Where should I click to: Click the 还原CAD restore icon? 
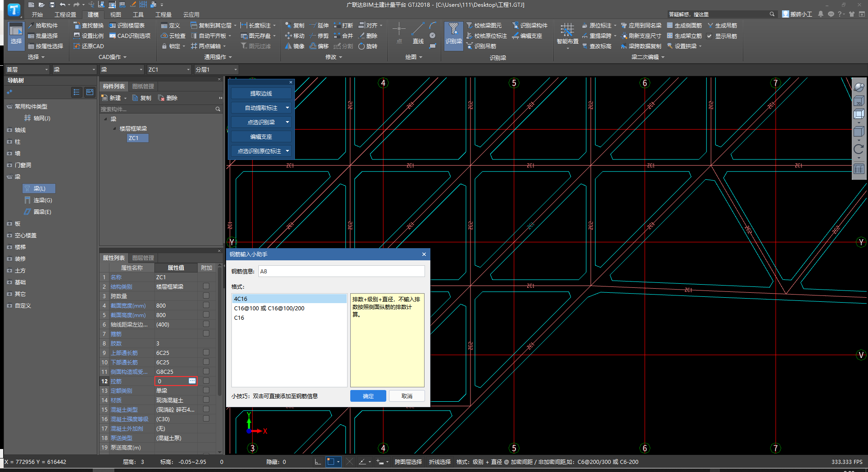[x=77, y=46]
